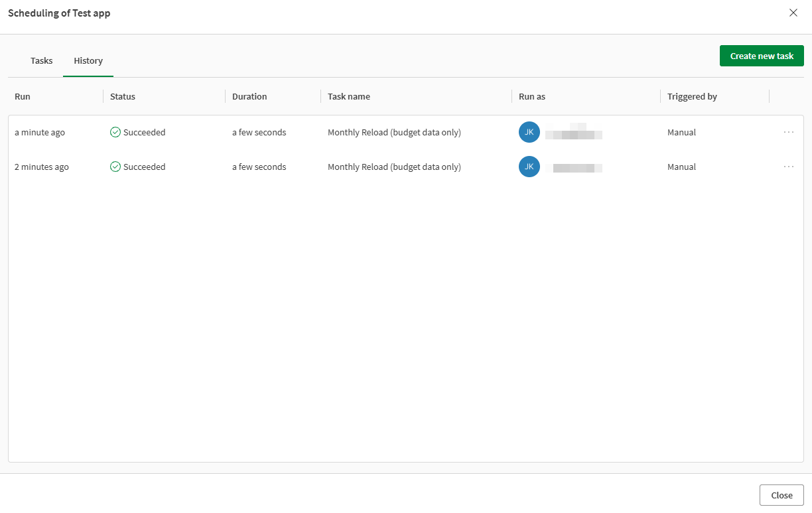Click the Status column header

coord(122,96)
